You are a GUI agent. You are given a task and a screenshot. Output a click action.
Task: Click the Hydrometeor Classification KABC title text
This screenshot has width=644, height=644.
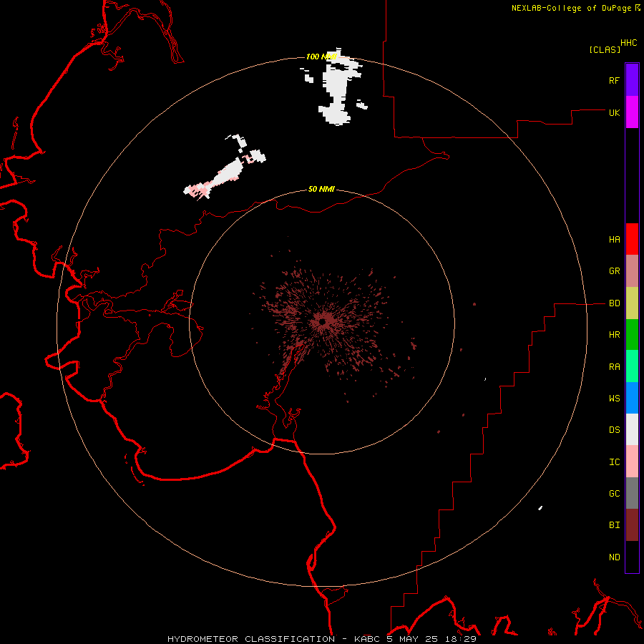tap(321, 639)
